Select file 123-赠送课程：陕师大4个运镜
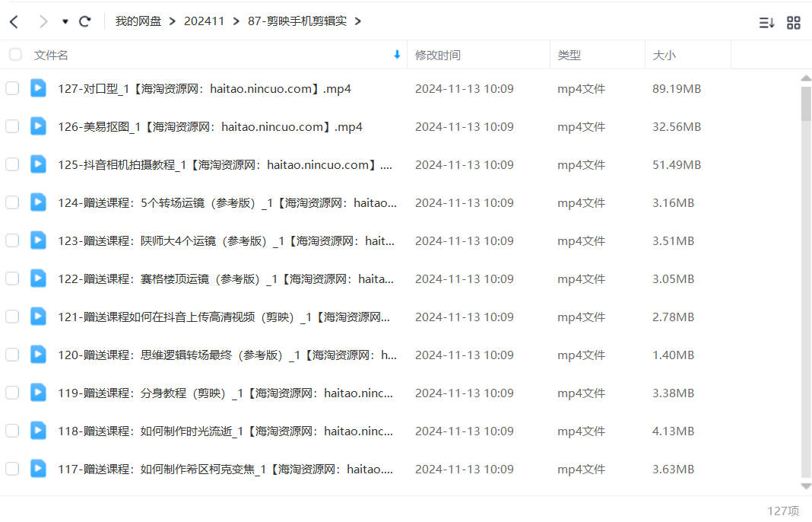The height and width of the screenshot is (522, 812). pyautogui.click(x=227, y=241)
